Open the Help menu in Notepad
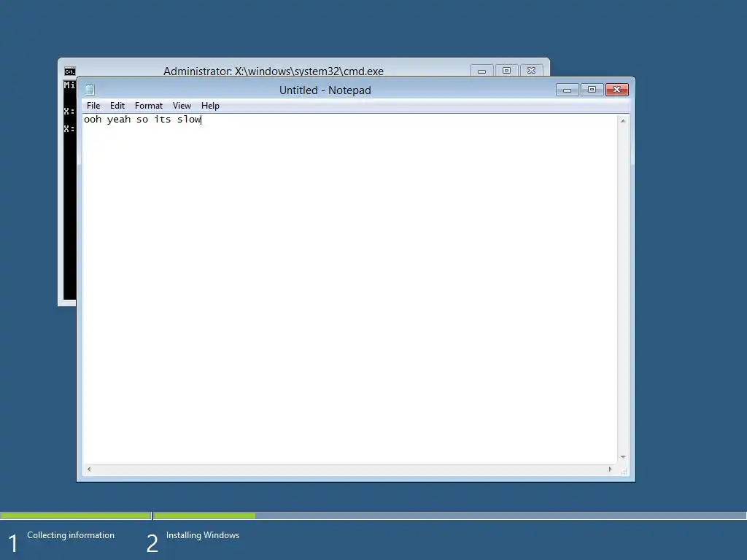Image resolution: width=747 pixels, height=560 pixels. (x=210, y=106)
